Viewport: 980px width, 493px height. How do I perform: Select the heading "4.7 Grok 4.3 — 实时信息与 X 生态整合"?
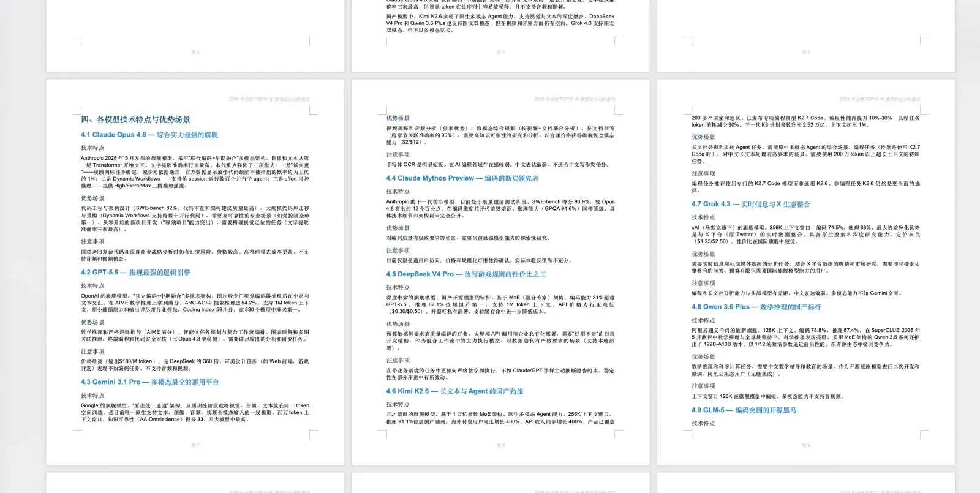pos(751,205)
